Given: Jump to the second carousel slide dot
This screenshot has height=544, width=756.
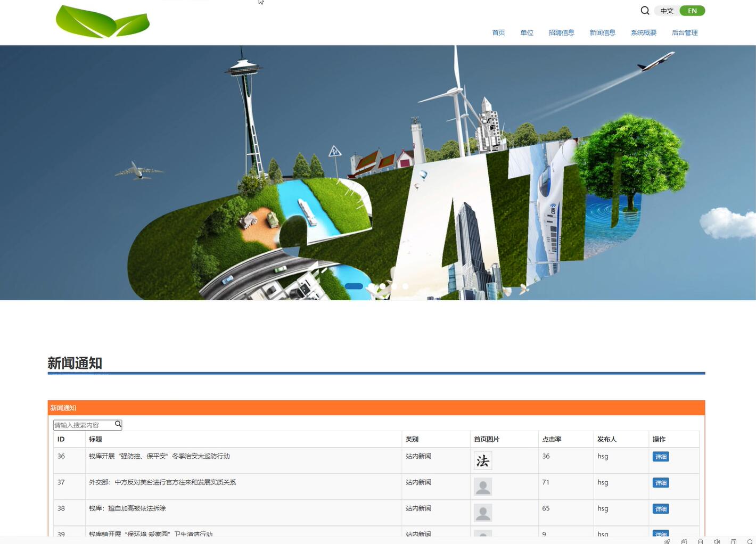Looking at the screenshot, I should [371, 286].
